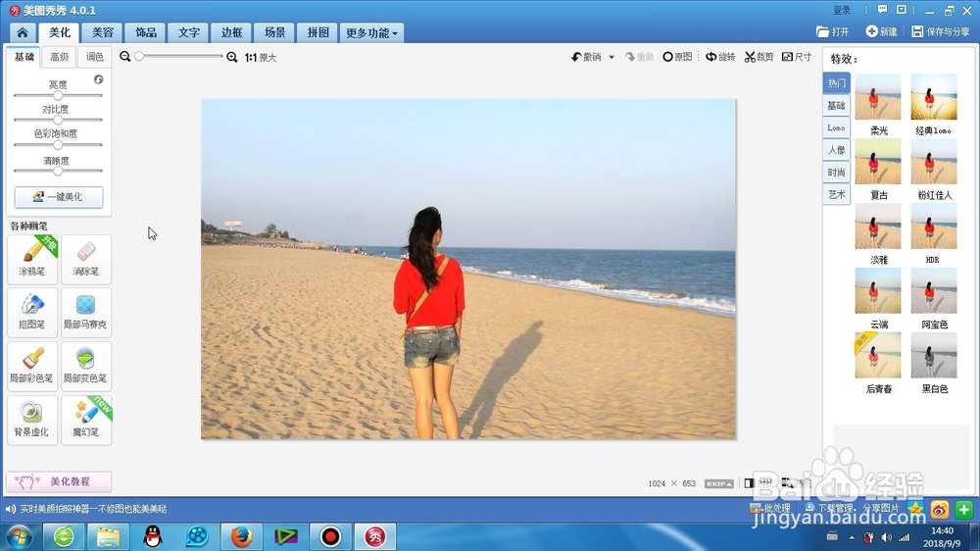Expand the EXIF info toggle
Image resolution: width=980 pixels, height=551 pixels.
[x=718, y=483]
